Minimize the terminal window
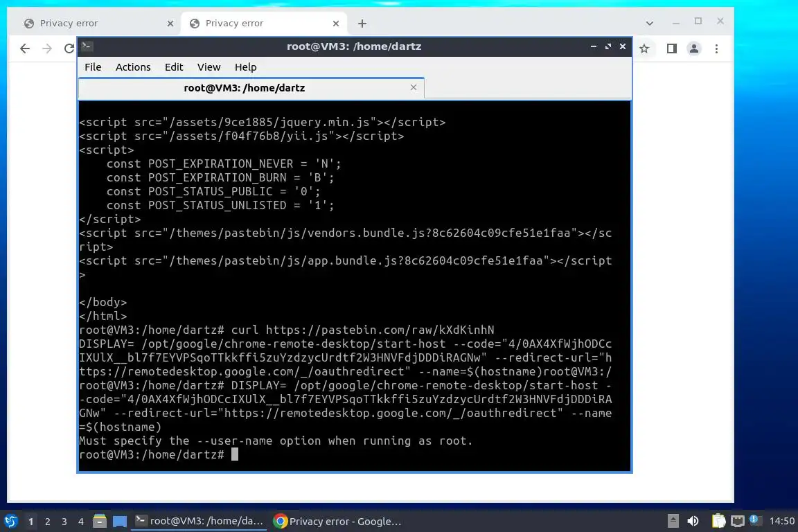798x532 pixels. coord(594,46)
